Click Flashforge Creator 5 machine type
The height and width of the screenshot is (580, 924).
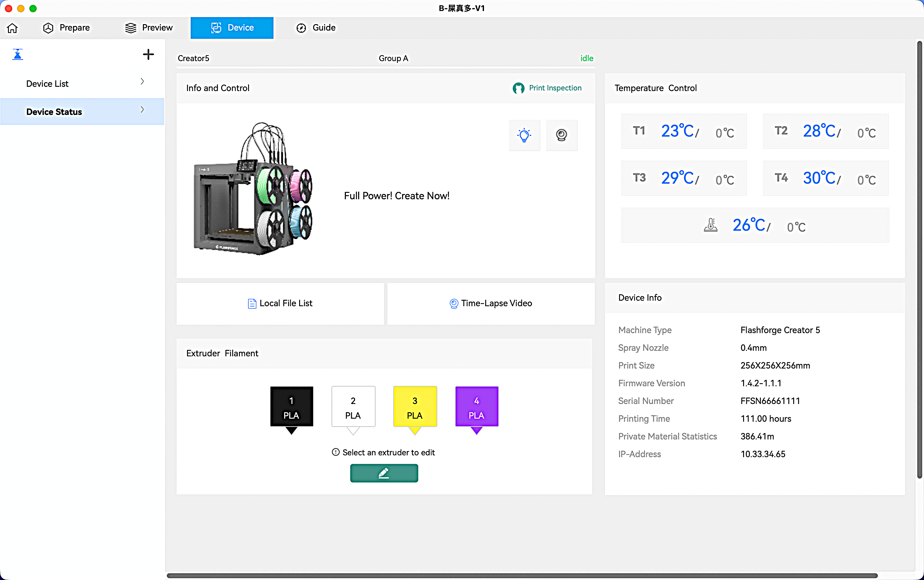(x=780, y=330)
